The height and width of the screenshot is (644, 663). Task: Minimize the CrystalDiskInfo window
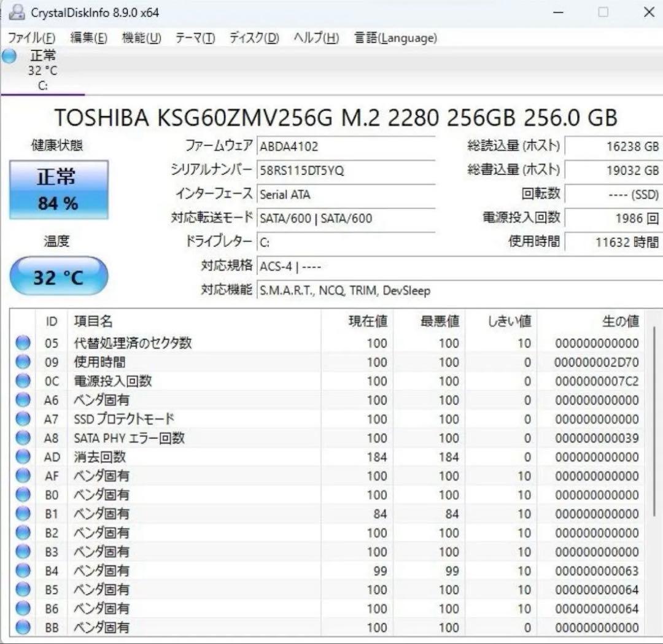[558, 12]
